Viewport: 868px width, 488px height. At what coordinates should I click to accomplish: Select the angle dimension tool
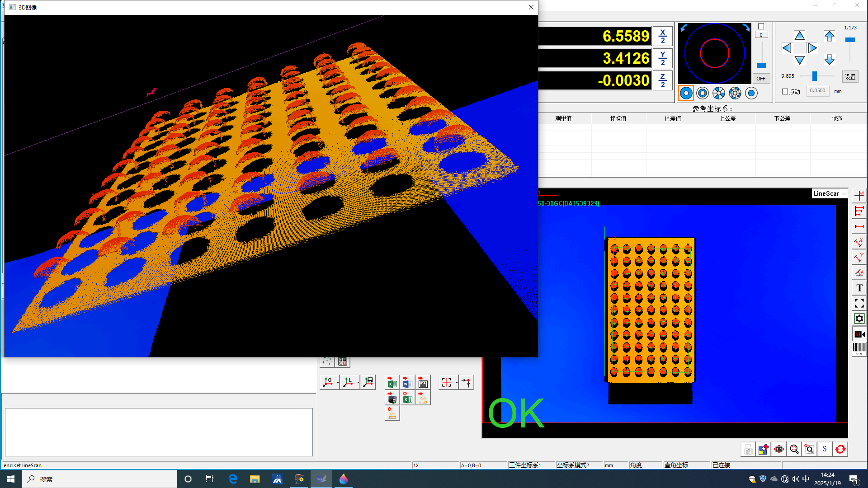point(859,272)
